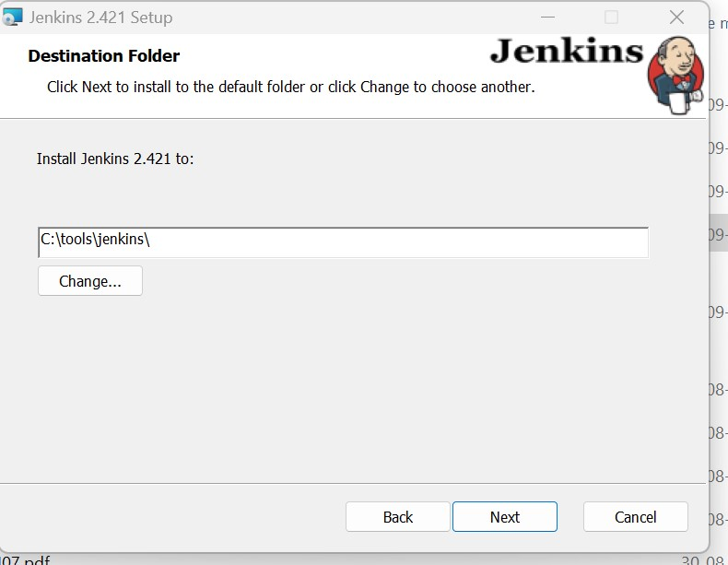Click the 'Click Next to install' instruction text
Viewport: 728px width, 565px height.
click(290, 87)
